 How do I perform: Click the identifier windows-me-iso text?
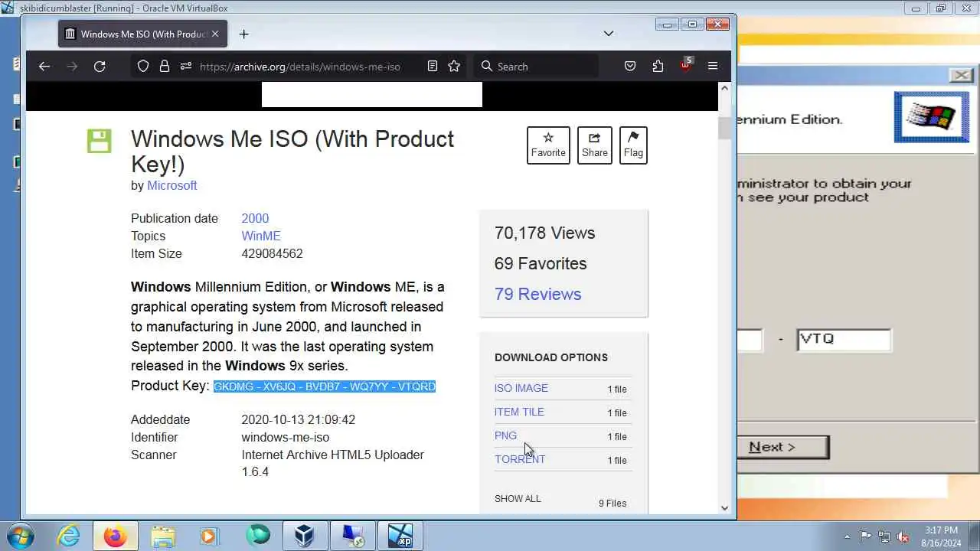(x=286, y=437)
